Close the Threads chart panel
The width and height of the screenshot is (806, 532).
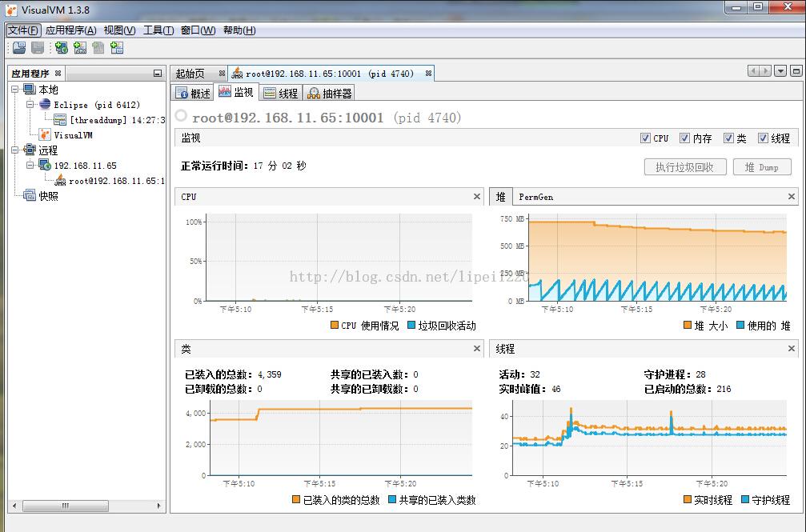(x=791, y=349)
